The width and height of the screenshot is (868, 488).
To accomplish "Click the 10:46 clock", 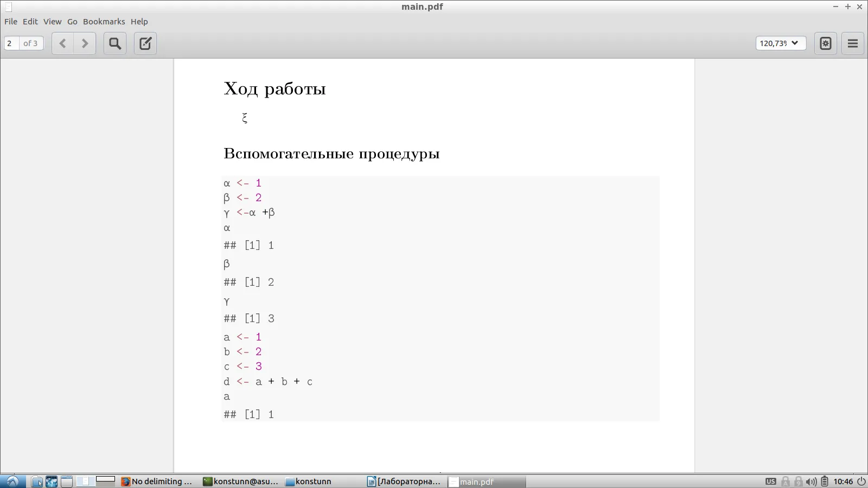I will (x=843, y=481).
